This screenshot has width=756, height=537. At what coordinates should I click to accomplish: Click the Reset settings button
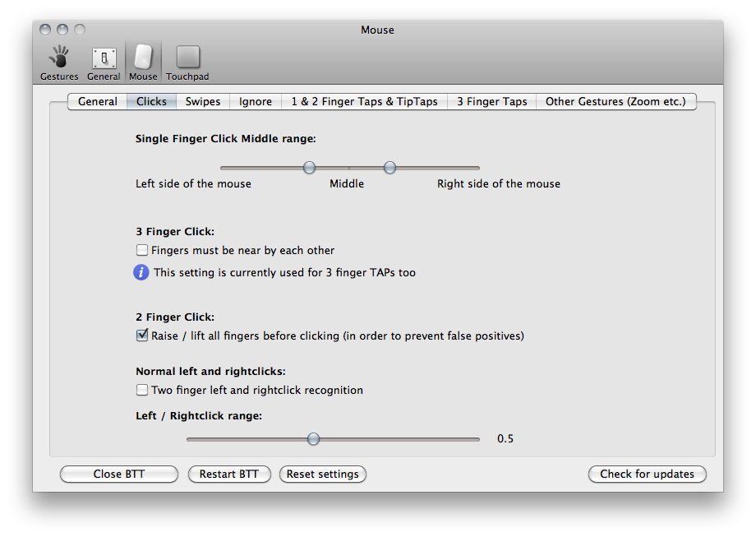pos(323,474)
